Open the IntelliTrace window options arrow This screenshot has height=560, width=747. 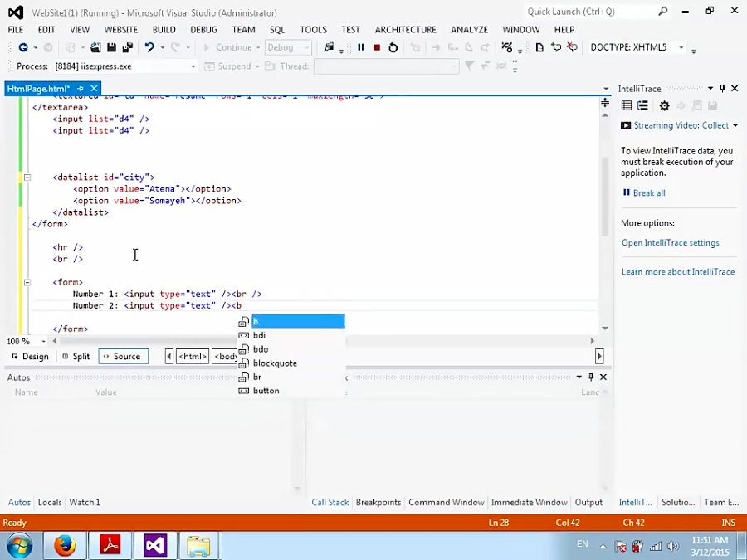click(710, 89)
